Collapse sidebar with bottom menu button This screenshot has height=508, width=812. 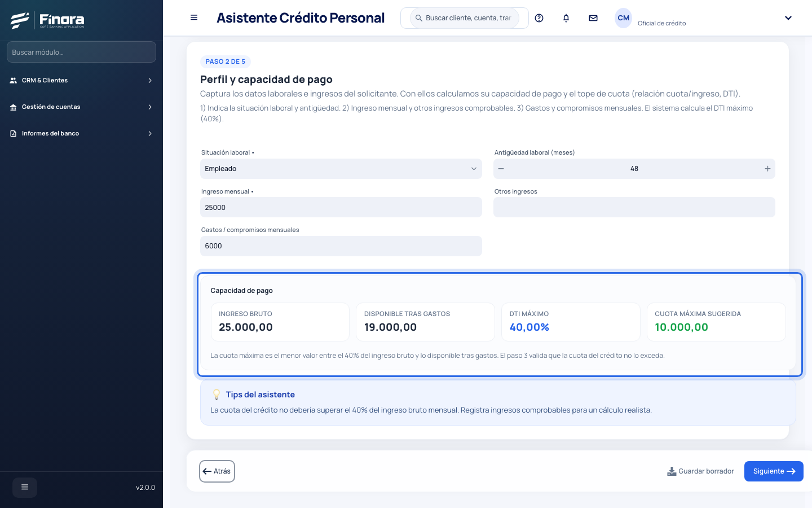tap(25, 487)
